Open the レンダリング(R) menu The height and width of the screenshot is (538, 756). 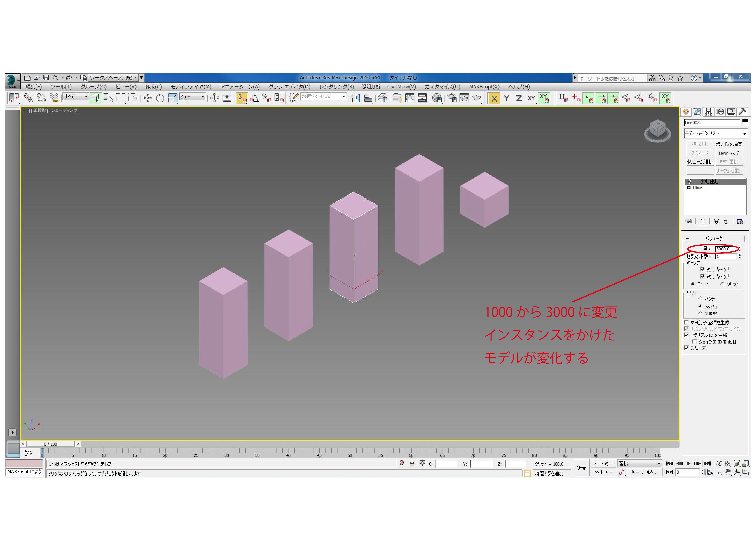(336, 87)
